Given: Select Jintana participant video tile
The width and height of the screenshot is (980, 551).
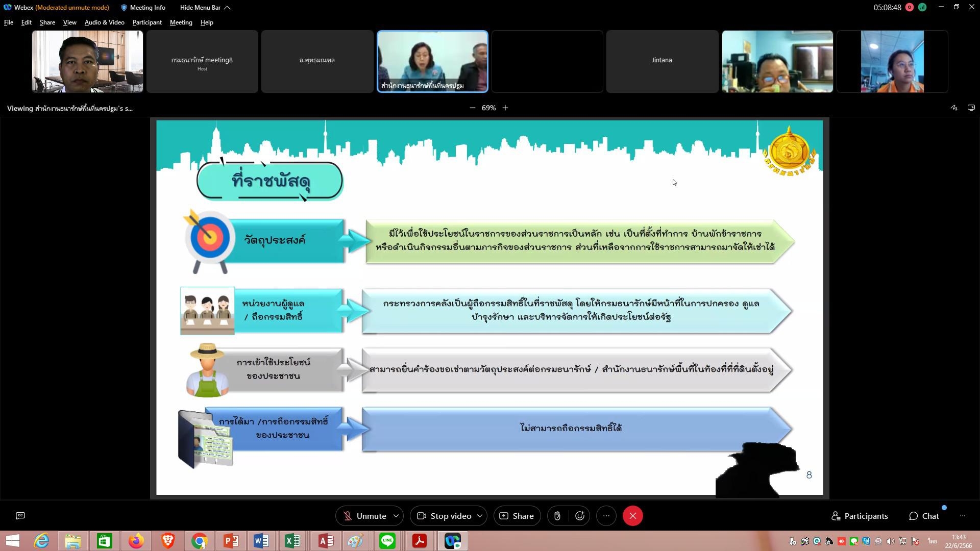Looking at the screenshot, I should tap(661, 61).
